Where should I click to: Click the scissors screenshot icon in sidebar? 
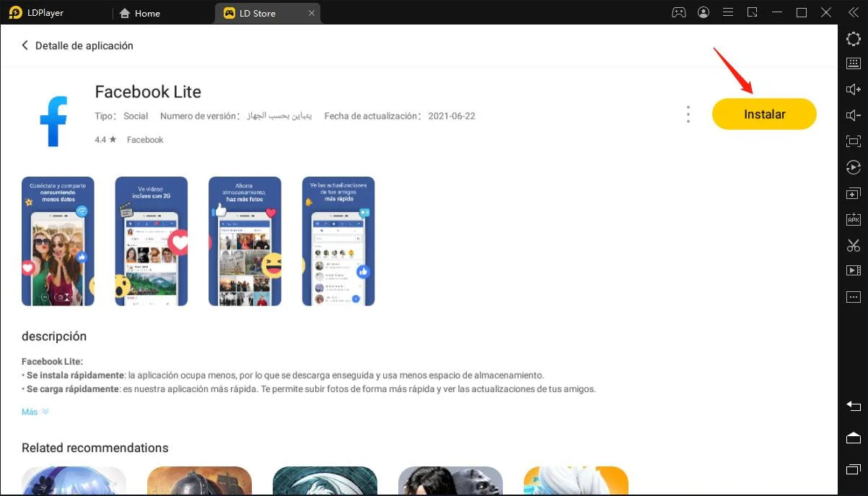(x=854, y=245)
